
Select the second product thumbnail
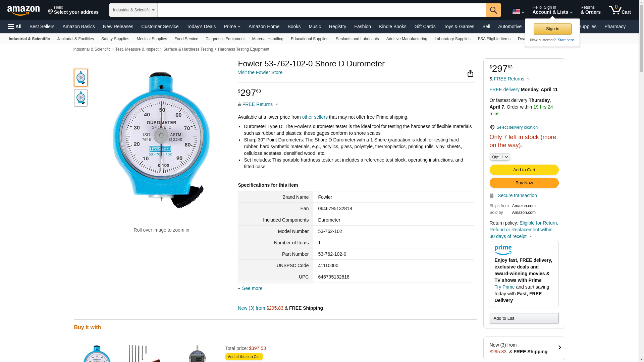click(81, 98)
